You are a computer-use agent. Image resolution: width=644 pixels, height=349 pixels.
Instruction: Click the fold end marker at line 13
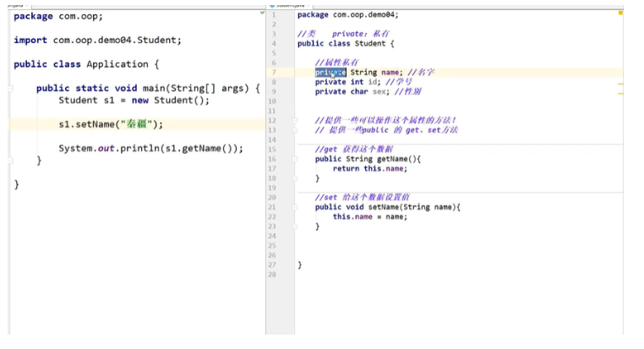(x=294, y=130)
